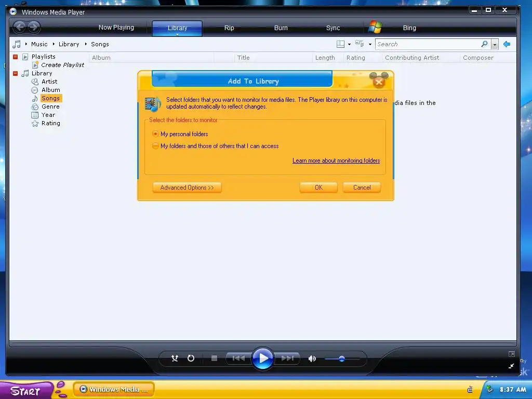Expand the Library breadcrumb arrow

[x=54, y=44]
